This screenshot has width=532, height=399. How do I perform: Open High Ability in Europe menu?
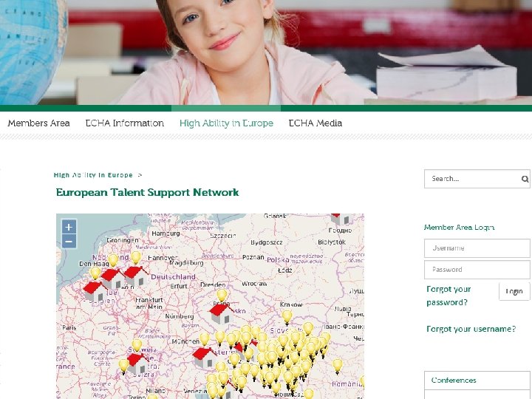(226, 123)
